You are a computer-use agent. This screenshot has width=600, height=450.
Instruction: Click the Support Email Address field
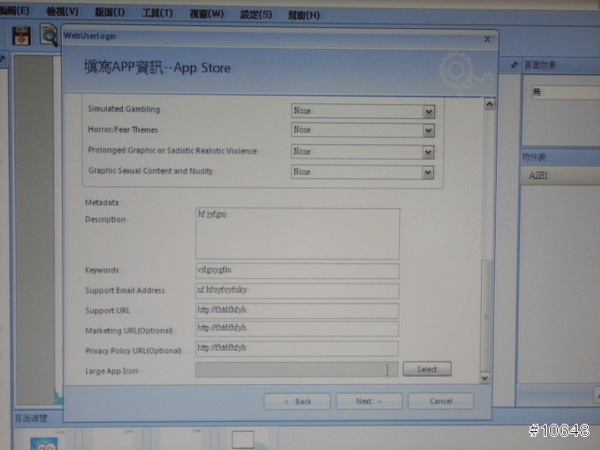[x=297, y=290]
